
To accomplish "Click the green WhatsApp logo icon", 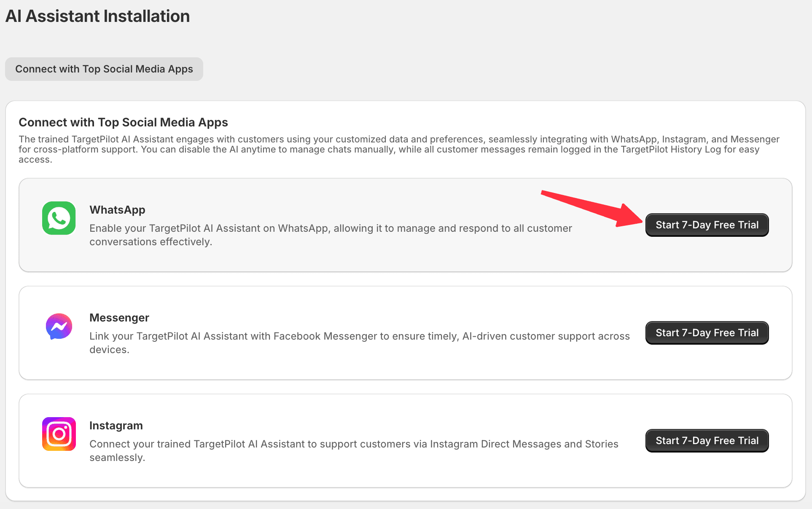I will pyautogui.click(x=59, y=218).
